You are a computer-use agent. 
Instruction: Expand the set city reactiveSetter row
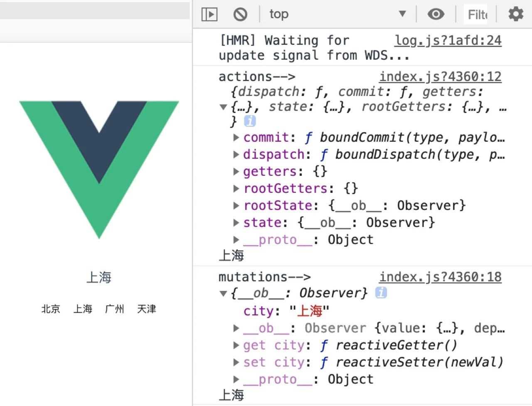(x=236, y=362)
